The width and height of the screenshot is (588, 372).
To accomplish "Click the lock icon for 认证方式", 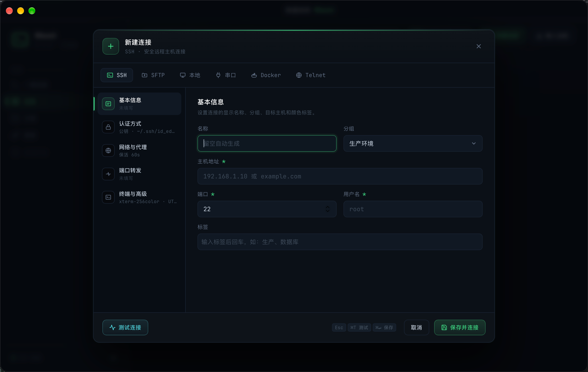I will click(108, 127).
